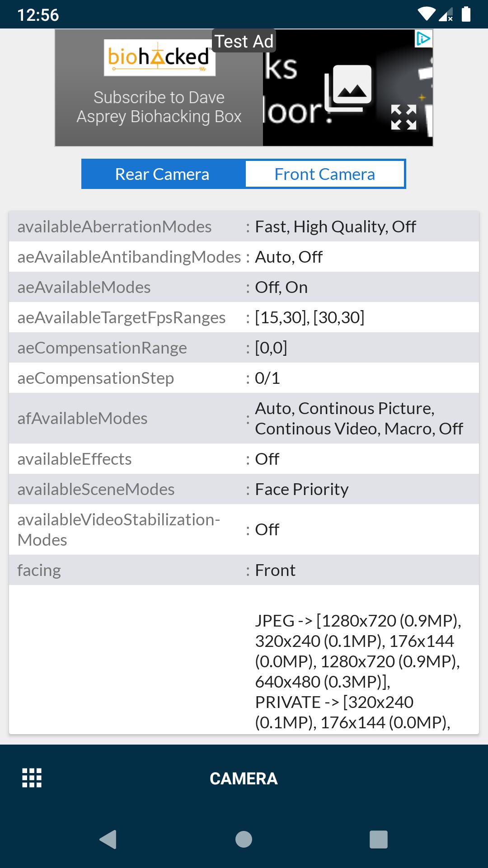Switch to the Rear Camera tab
The height and width of the screenshot is (868, 488).
tap(163, 174)
